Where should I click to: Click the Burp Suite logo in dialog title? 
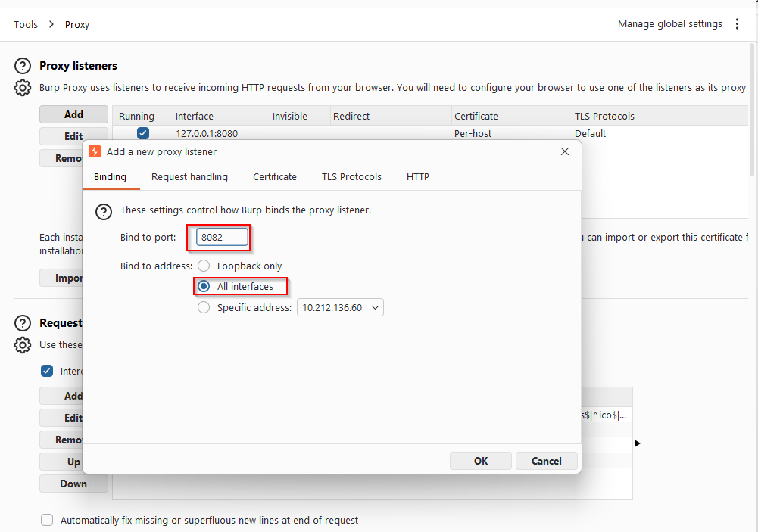tap(95, 151)
